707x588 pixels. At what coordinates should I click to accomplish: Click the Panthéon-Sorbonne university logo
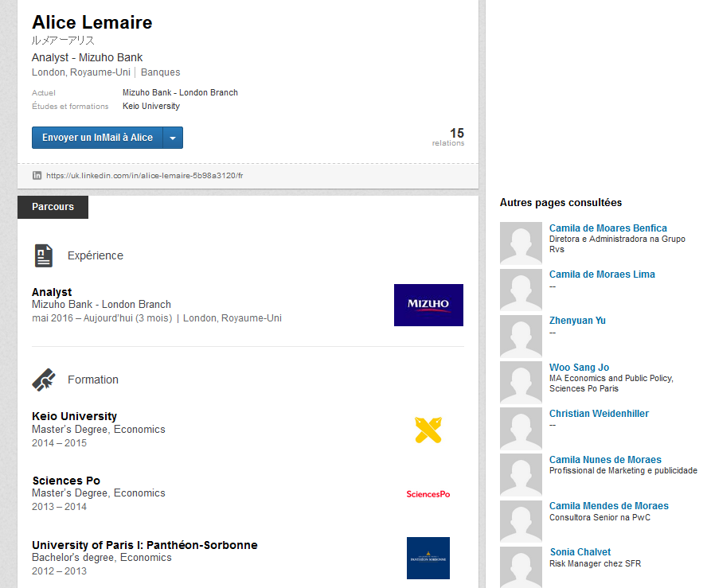[x=428, y=558]
